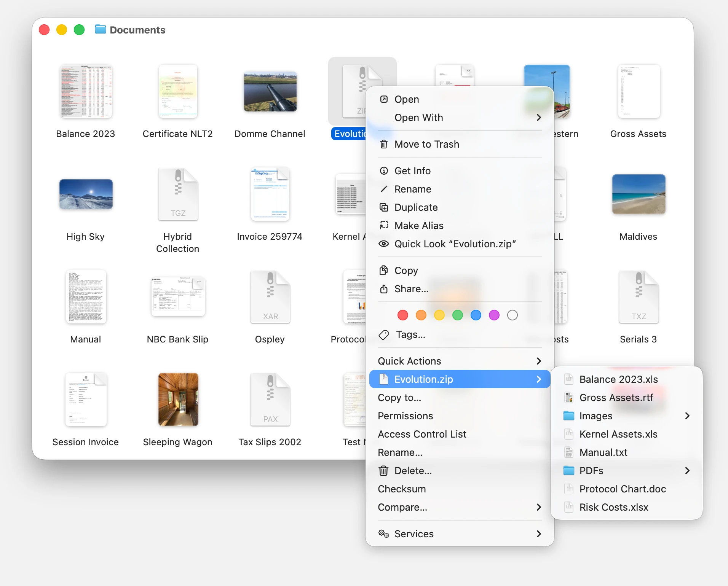Expand the Compare... submenu arrow
This screenshot has height=586, width=728.
click(539, 507)
